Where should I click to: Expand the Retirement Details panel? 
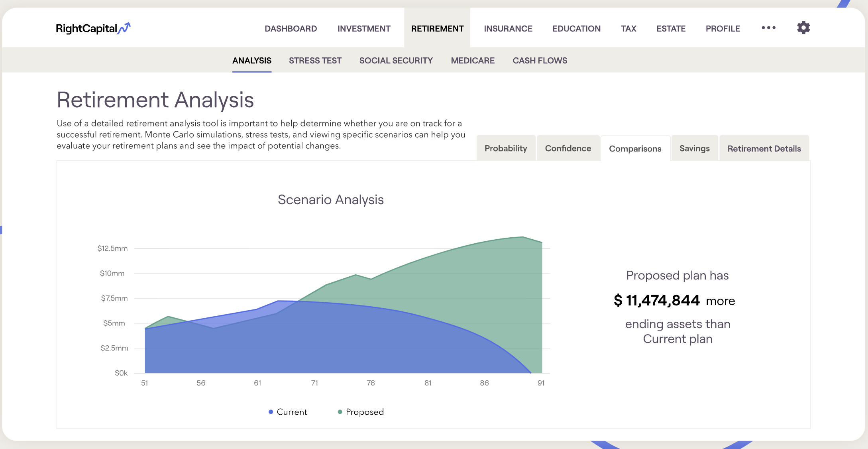[x=764, y=148]
